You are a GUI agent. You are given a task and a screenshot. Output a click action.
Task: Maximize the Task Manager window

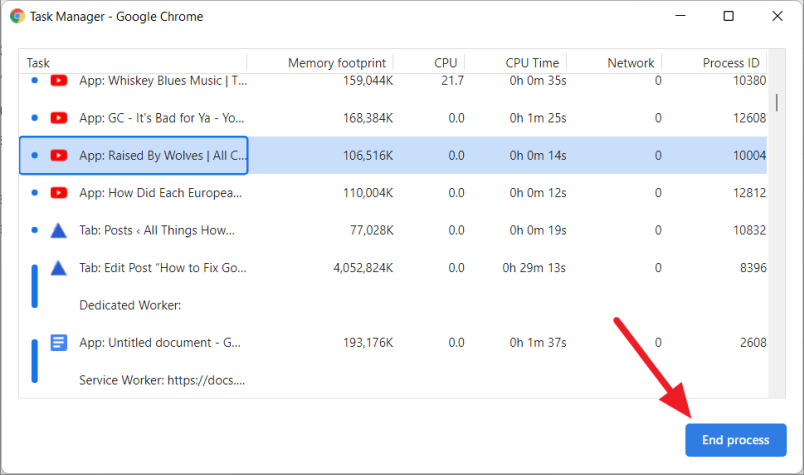coord(728,16)
